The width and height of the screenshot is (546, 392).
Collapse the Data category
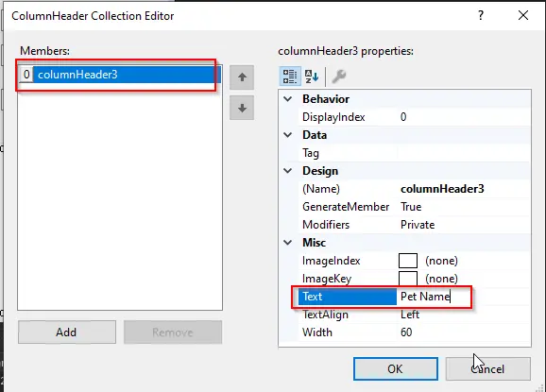(288, 135)
